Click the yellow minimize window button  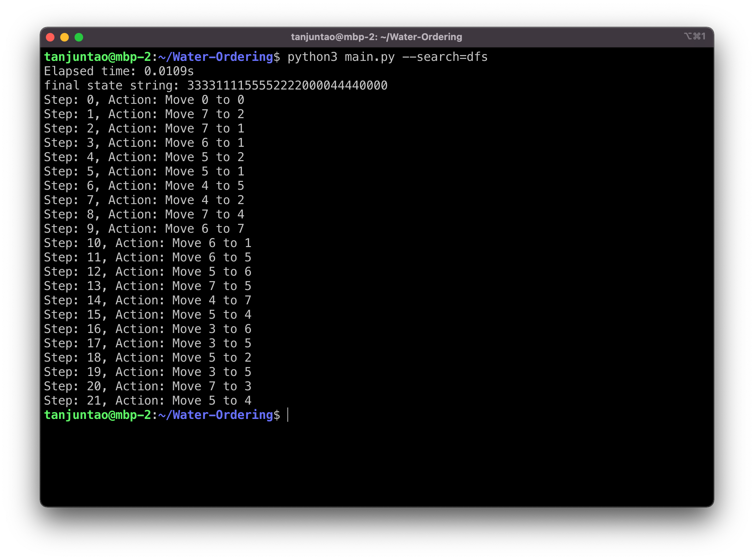[65, 37]
